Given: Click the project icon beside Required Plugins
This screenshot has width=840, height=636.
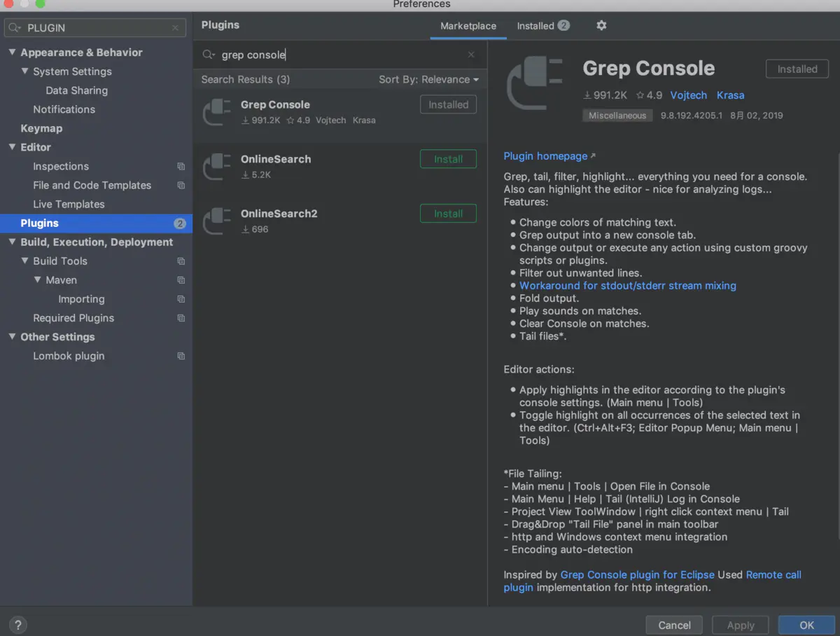Looking at the screenshot, I should pos(181,318).
